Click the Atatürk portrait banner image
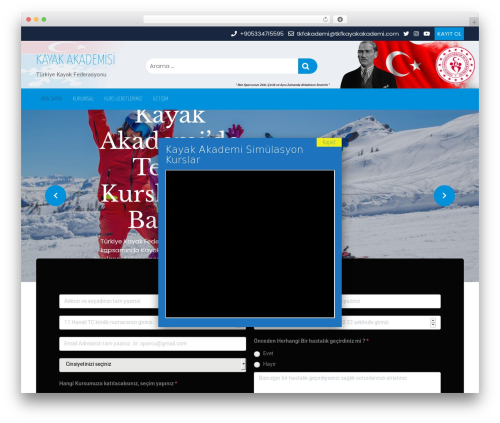 (x=367, y=65)
